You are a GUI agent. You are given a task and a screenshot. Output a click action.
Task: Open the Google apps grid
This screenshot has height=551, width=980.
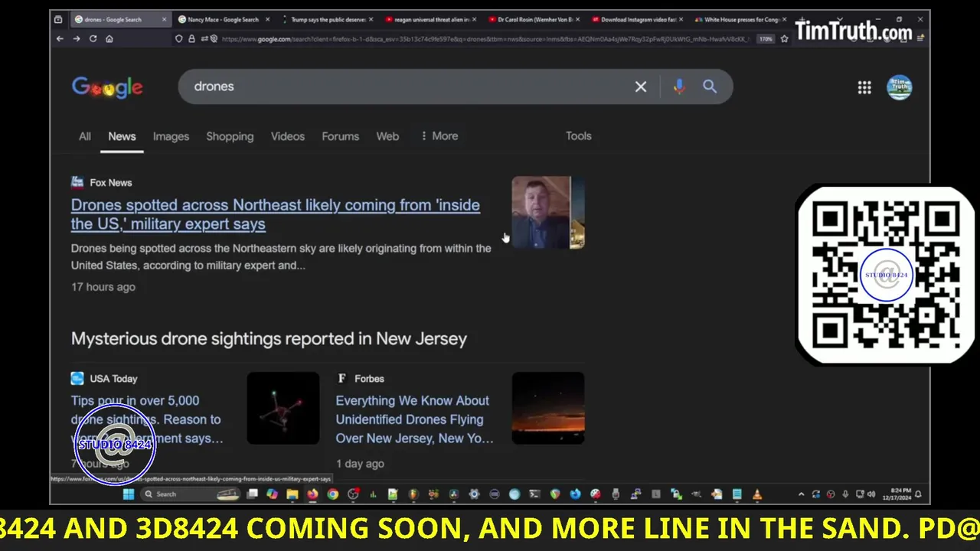pyautogui.click(x=864, y=87)
